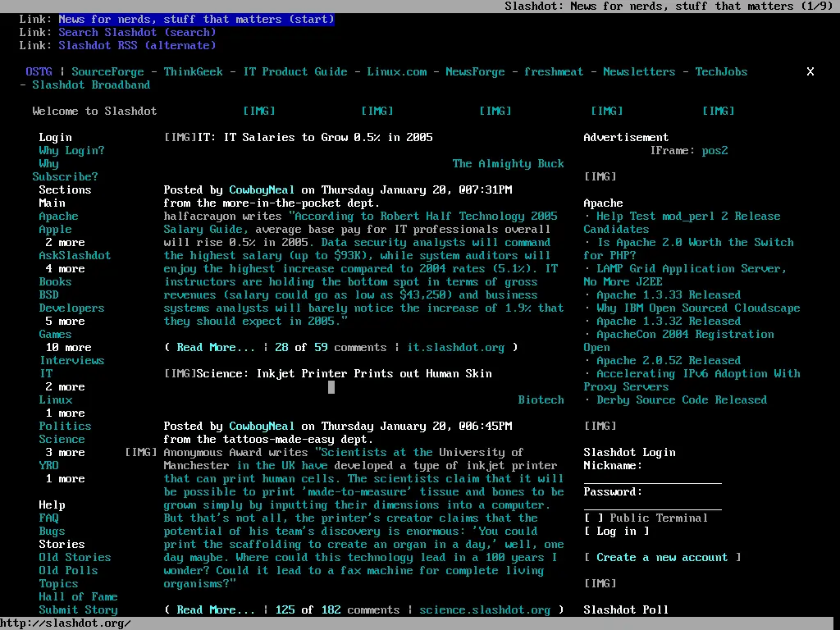Open the Linux section link
The height and width of the screenshot is (630, 840).
(x=55, y=399)
